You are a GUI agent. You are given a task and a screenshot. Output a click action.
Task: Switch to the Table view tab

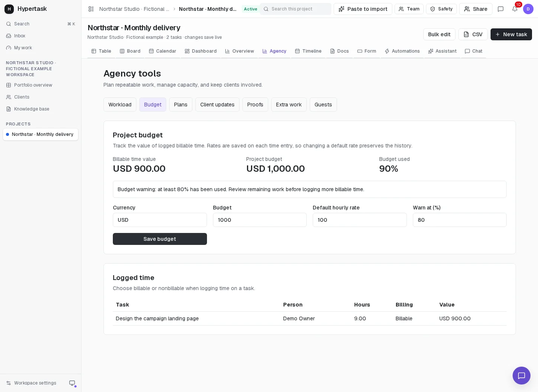coord(101,51)
